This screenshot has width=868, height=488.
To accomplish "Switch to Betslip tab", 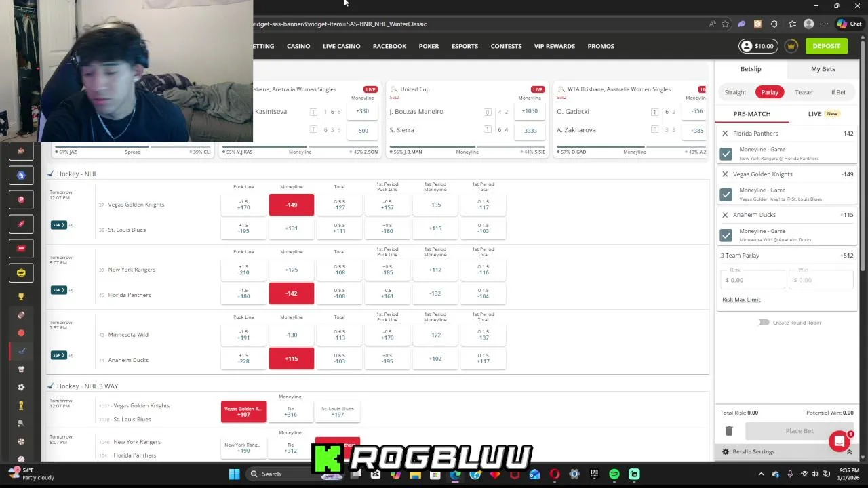I will tap(751, 69).
